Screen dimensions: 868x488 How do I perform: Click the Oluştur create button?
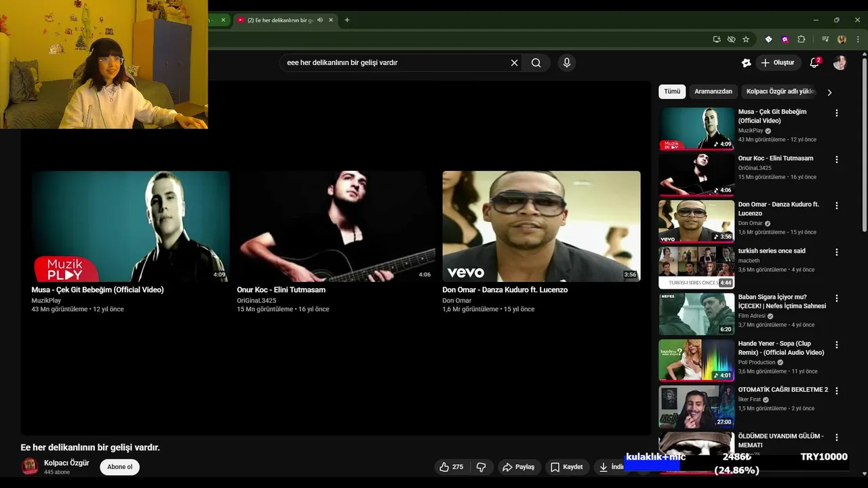click(x=777, y=63)
